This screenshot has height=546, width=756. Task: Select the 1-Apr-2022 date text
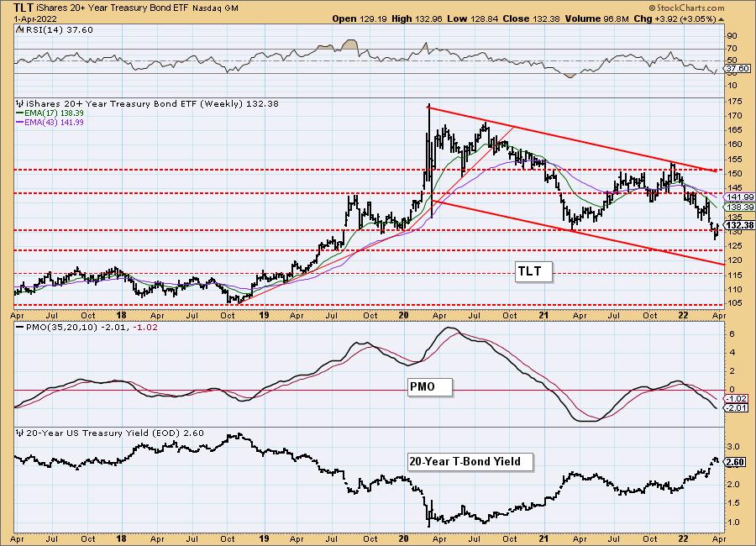(x=35, y=19)
